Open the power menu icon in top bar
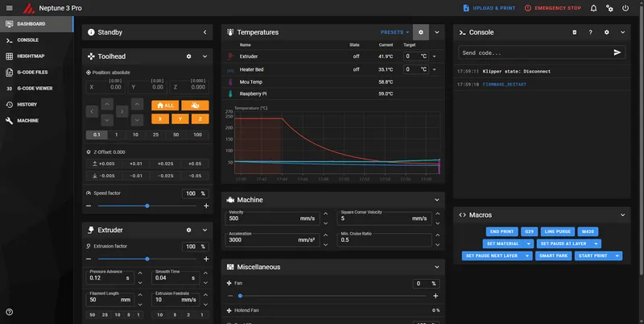Screen dimensions: 644x324 pos(625,8)
